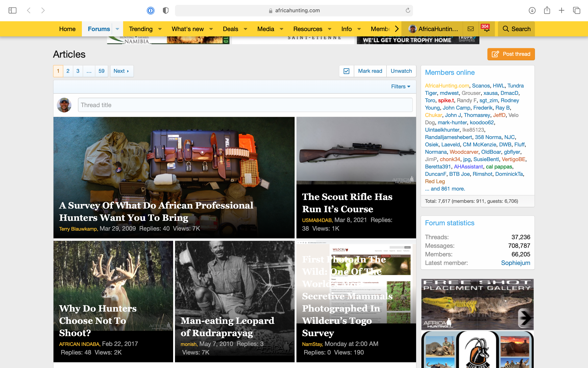Open the Info nav item

click(346, 29)
